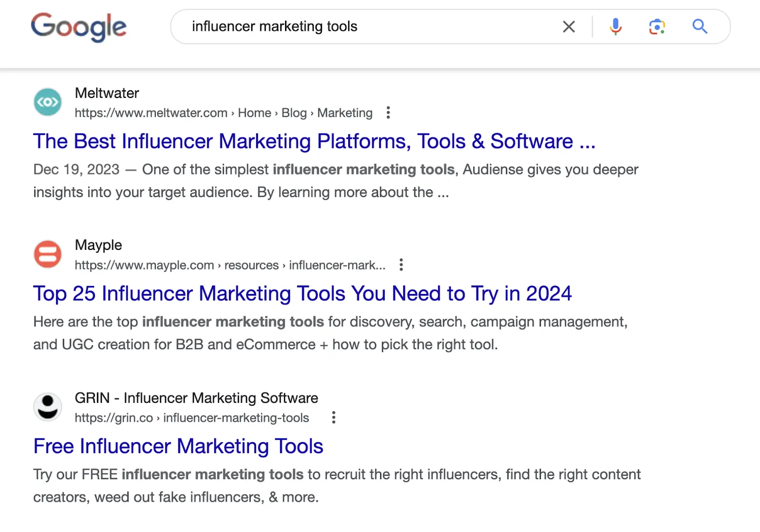This screenshot has width=760, height=532.
Task: Click the blue search magnifier icon
Action: pos(699,27)
